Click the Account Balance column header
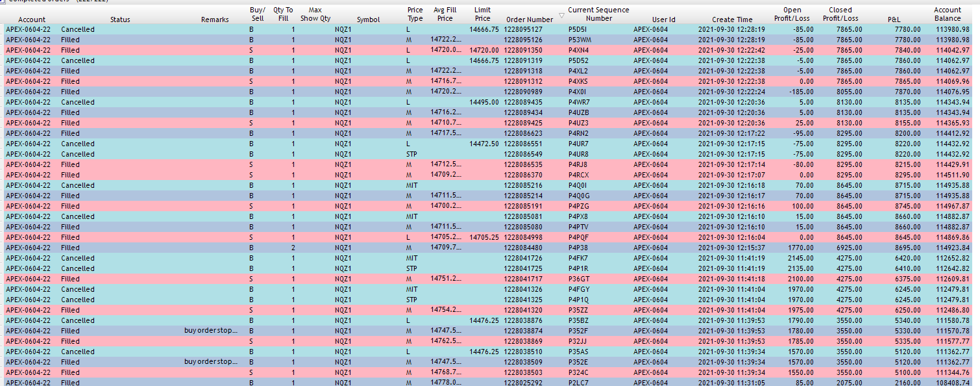 click(x=948, y=14)
